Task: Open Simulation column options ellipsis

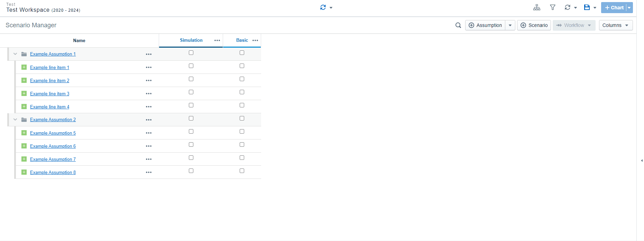Action: point(217,40)
